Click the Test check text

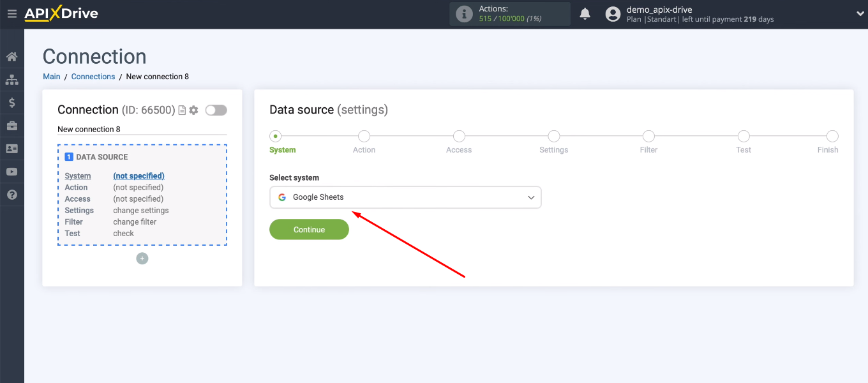pos(123,234)
